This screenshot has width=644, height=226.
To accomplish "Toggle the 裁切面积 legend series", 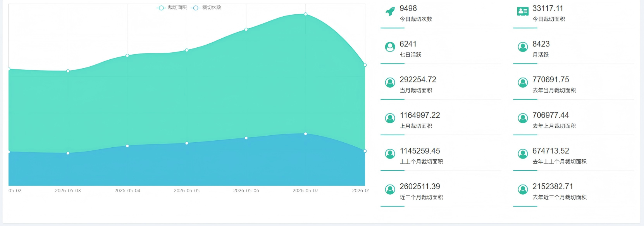I will tap(172, 8).
